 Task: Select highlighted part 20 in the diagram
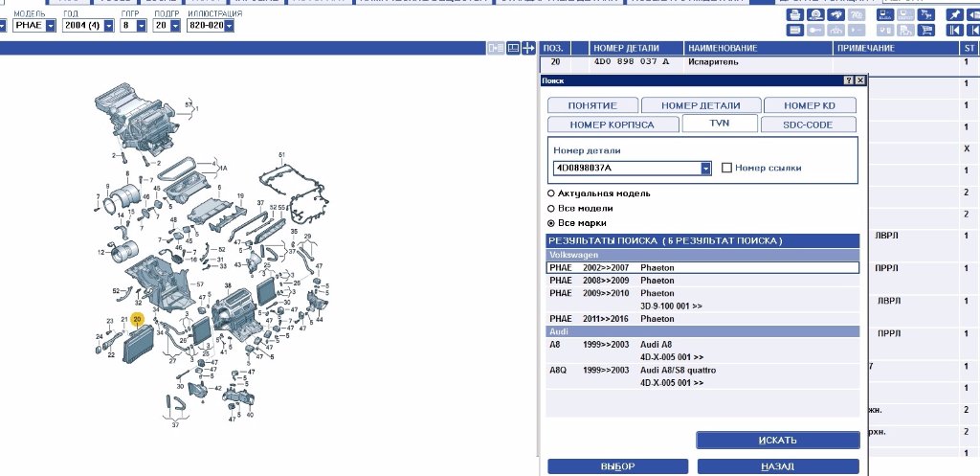pyautogui.click(x=137, y=319)
